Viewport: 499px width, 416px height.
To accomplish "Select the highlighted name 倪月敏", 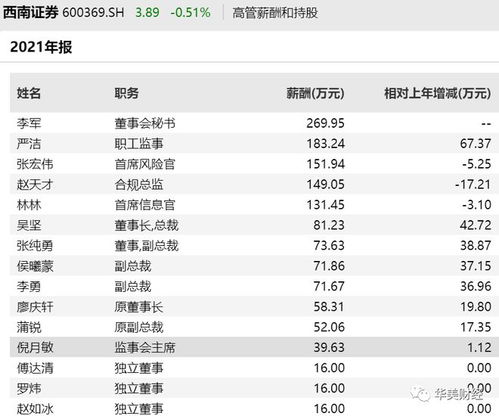I will 35,348.
